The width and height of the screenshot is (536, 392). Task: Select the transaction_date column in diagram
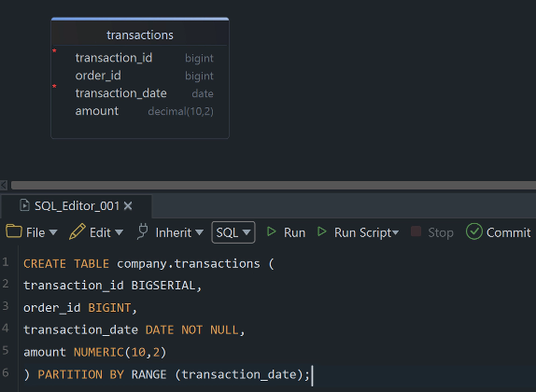coord(121,93)
